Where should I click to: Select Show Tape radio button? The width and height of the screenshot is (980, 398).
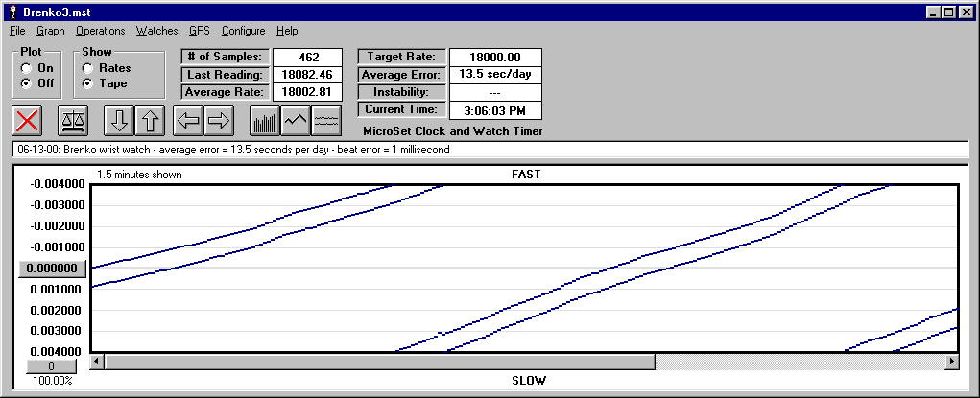tap(105, 83)
